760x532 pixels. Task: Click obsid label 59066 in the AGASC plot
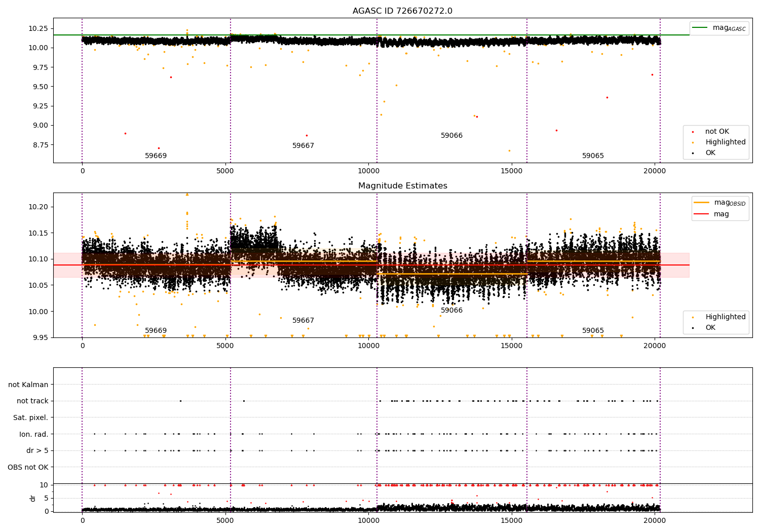(x=451, y=136)
